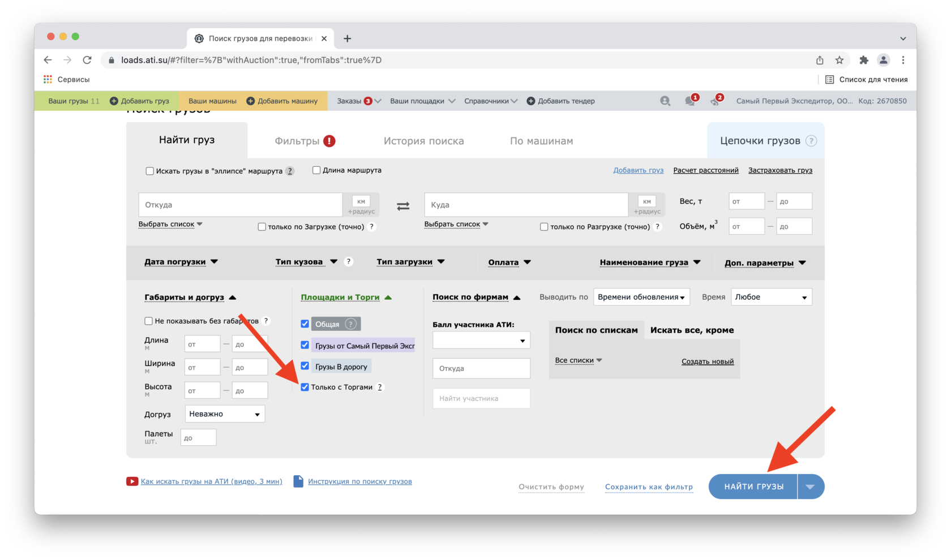Select Искать все, кроме tab
This screenshot has height=560, width=951.
point(692,330)
